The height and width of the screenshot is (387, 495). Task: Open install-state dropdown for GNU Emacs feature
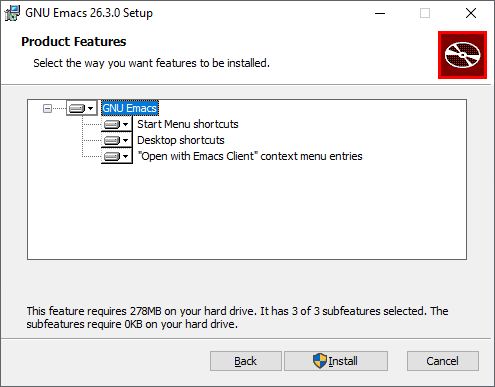pyautogui.click(x=82, y=108)
